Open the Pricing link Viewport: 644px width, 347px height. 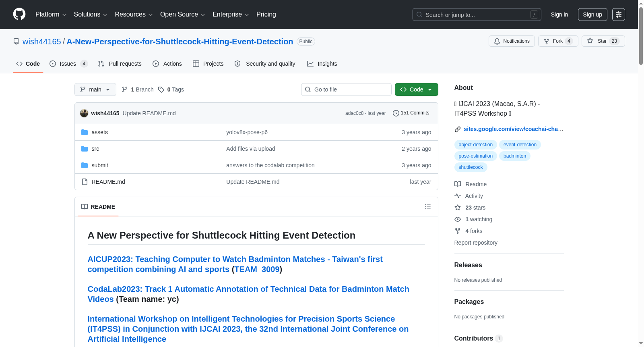[x=266, y=15]
